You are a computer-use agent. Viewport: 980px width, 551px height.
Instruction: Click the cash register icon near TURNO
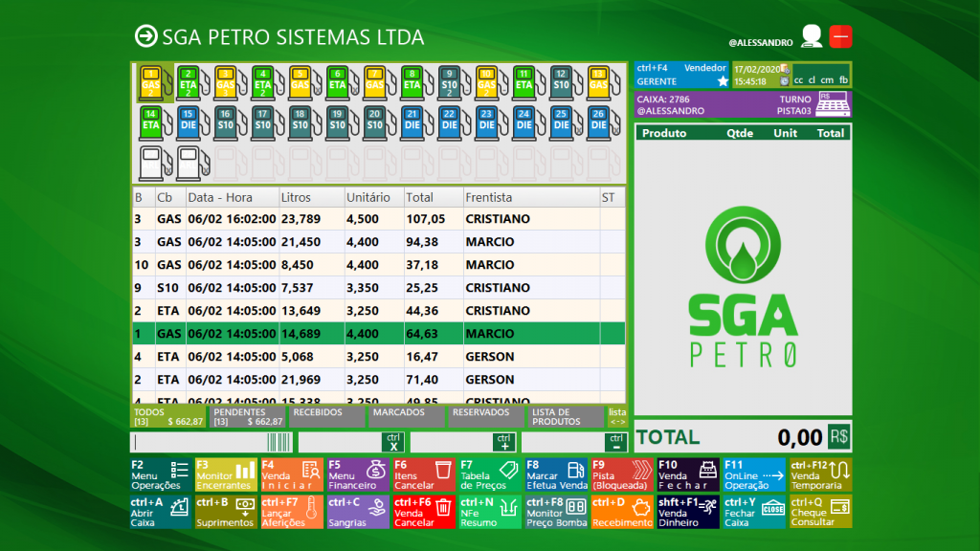click(x=833, y=104)
